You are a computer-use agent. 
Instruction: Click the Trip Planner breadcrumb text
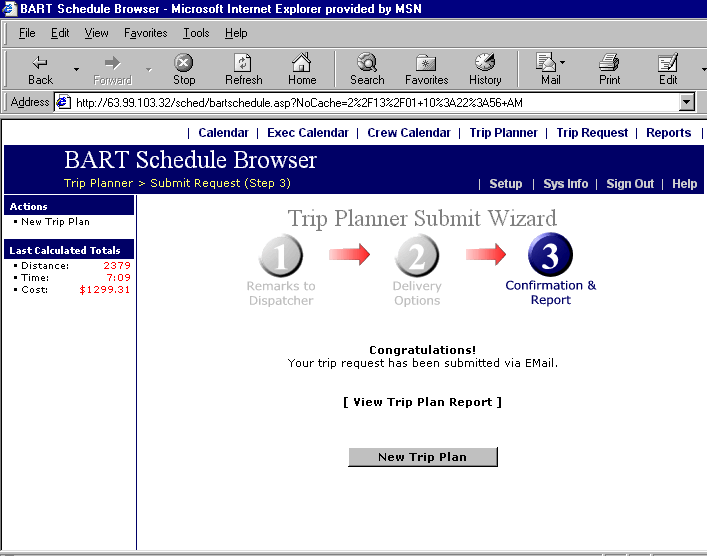click(98, 183)
